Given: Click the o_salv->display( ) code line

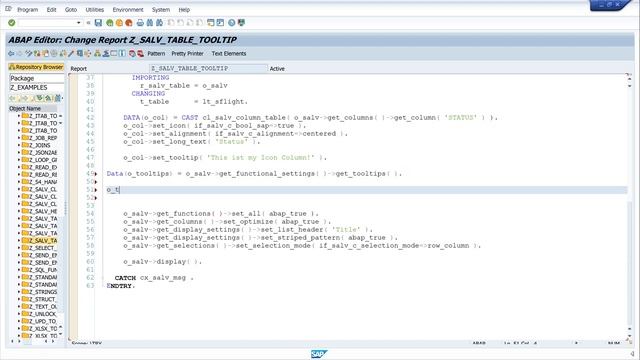Looking at the screenshot, I should [162, 262].
